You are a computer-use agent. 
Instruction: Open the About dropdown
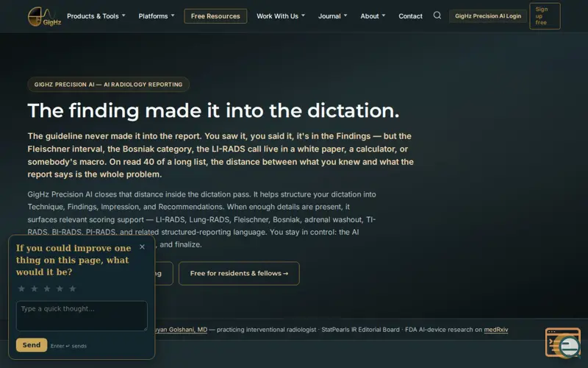pyautogui.click(x=373, y=16)
